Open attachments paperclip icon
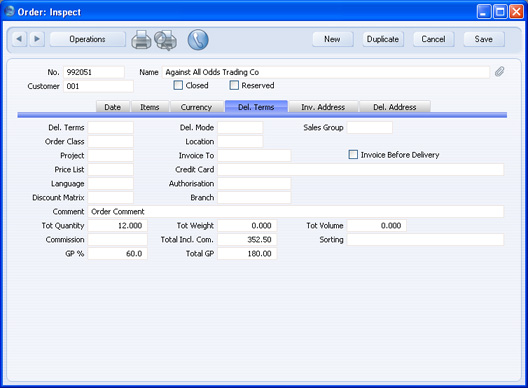The width and height of the screenshot is (528, 388). point(499,72)
